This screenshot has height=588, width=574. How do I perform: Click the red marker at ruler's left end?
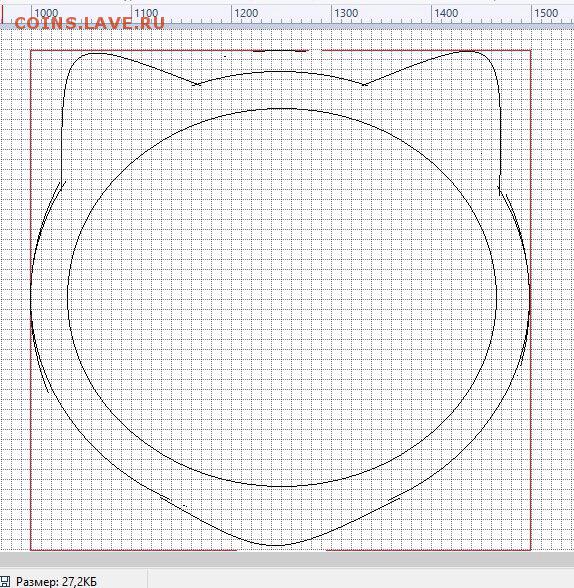click(x=1, y=14)
